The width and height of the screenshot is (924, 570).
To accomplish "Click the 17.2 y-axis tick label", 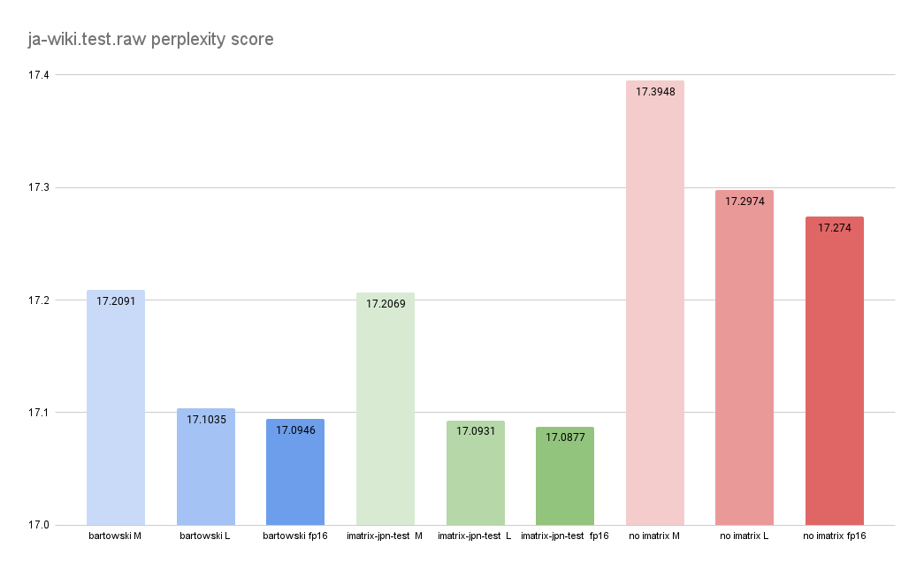I will point(40,300).
